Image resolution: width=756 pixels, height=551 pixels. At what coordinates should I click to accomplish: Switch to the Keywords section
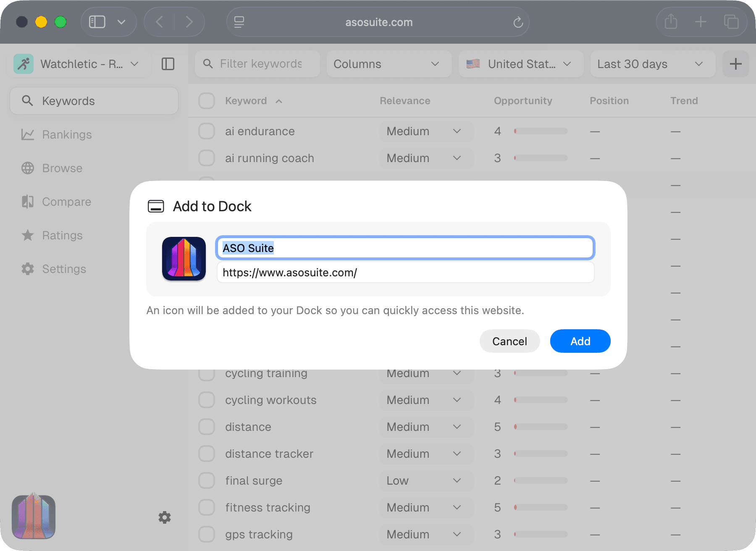point(94,101)
